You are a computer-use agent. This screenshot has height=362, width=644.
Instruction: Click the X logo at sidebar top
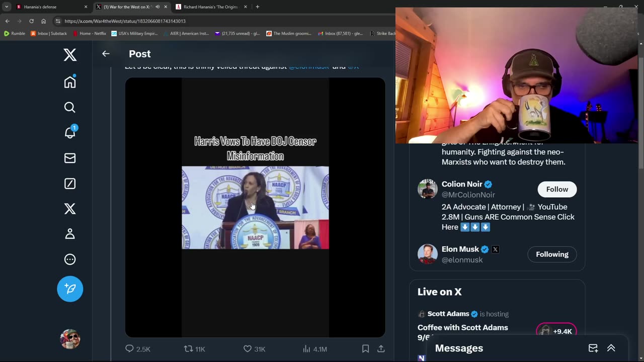coord(70,55)
